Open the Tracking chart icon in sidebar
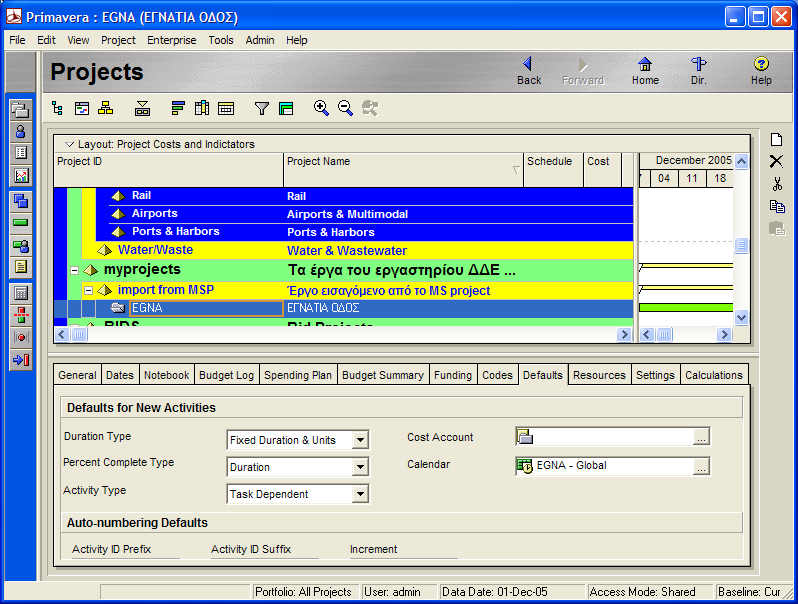 click(21, 176)
